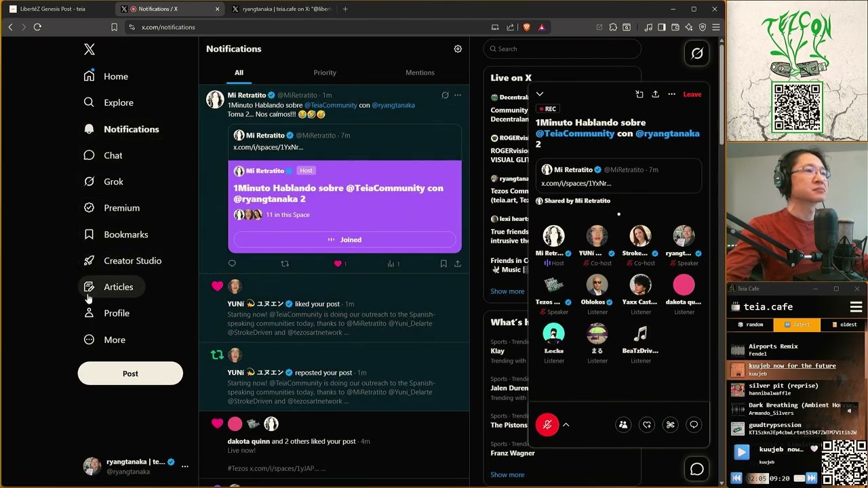Play the current track in Teia Cafe
The height and width of the screenshot is (488, 868).
742,451
